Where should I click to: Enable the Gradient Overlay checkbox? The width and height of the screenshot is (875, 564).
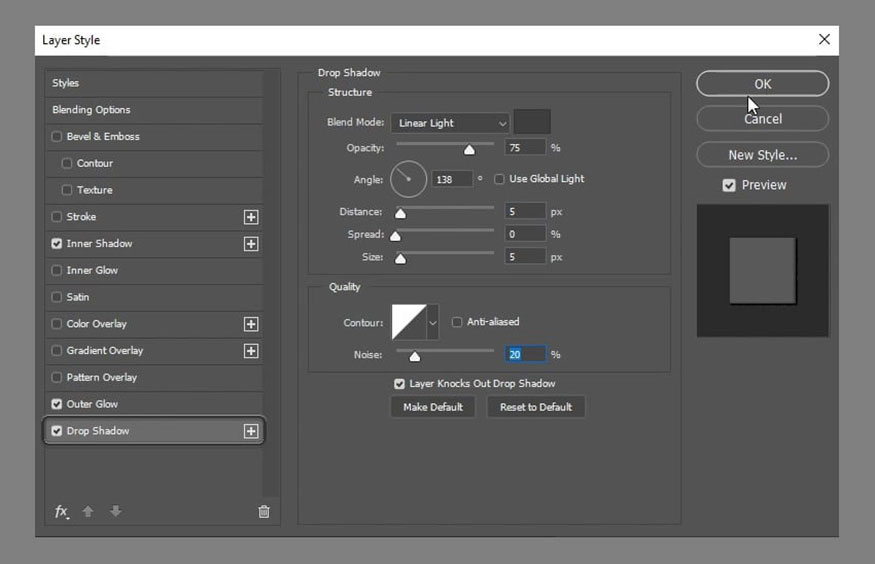(56, 350)
